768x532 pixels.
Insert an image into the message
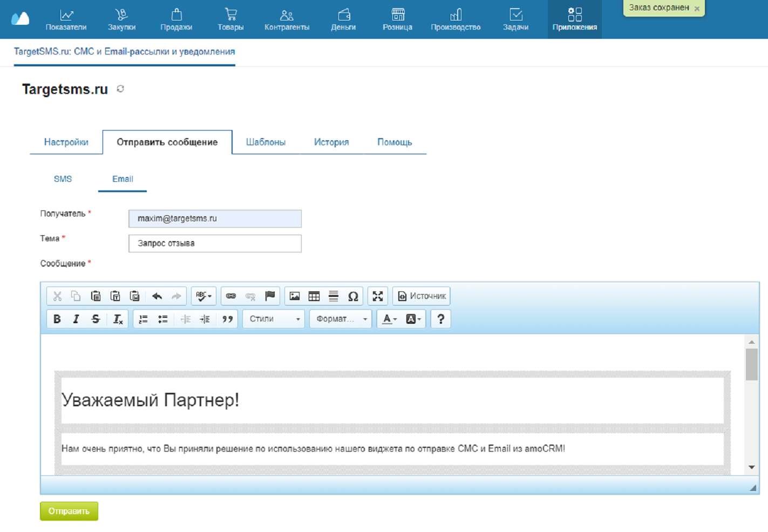point(295,296)
